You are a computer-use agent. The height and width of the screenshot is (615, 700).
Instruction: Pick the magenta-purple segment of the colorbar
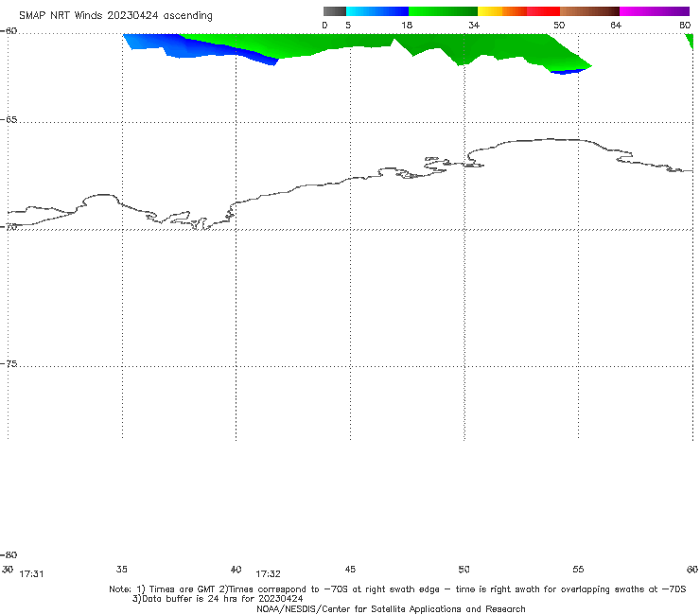click(x=655, y=11)
